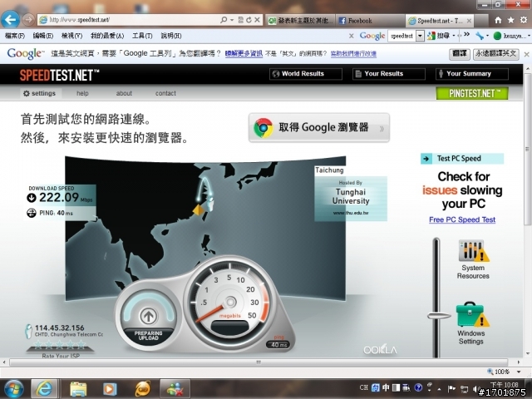Click the Free PC Speed Test link
The height and width of the screenshot is (399, 532).
point(462,219)
